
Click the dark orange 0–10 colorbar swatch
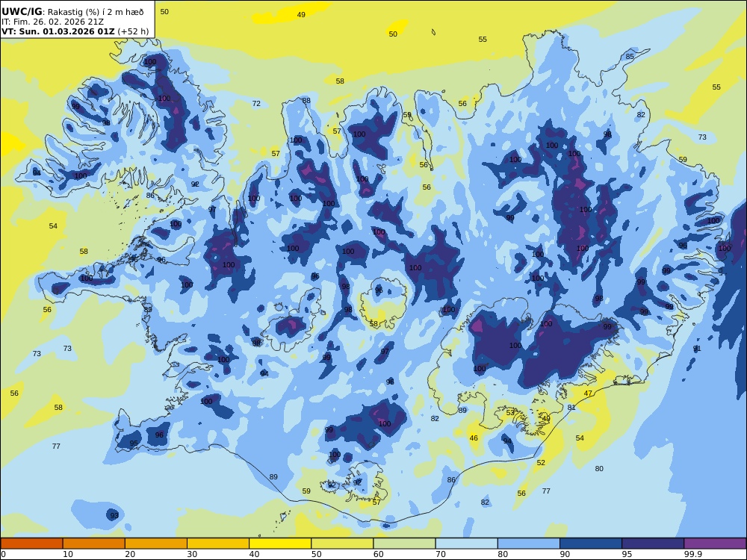(x=31, y=544)
